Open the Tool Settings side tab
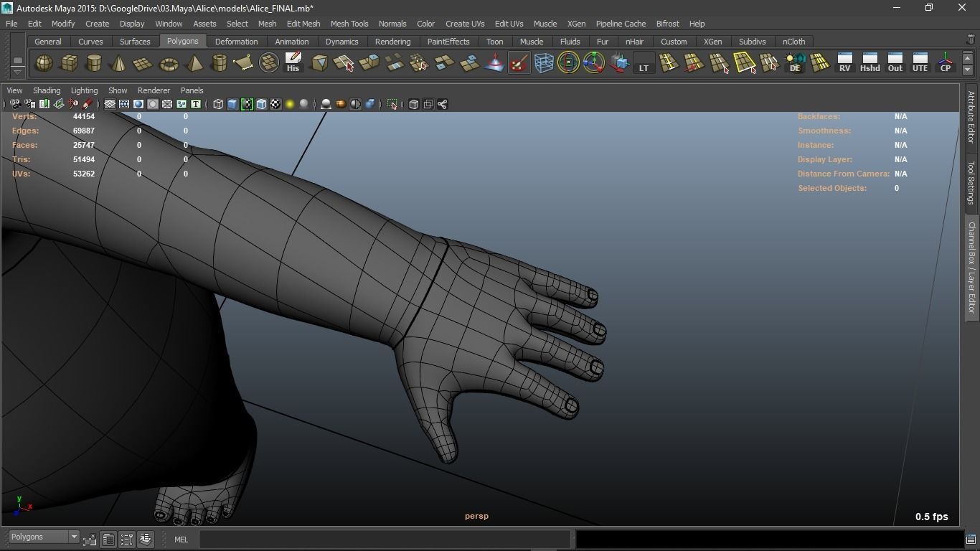Screen dimensions: 980x551 coord(971,183)
